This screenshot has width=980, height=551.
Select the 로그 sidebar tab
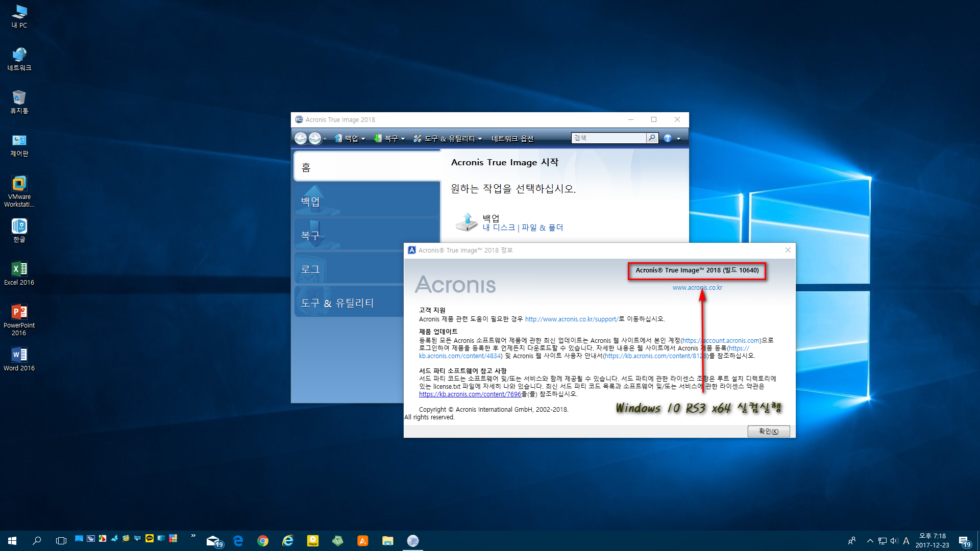click(x=350, y=269)
